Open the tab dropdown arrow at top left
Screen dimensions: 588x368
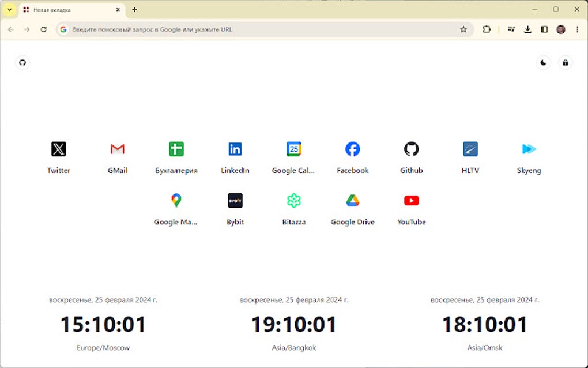8,9
